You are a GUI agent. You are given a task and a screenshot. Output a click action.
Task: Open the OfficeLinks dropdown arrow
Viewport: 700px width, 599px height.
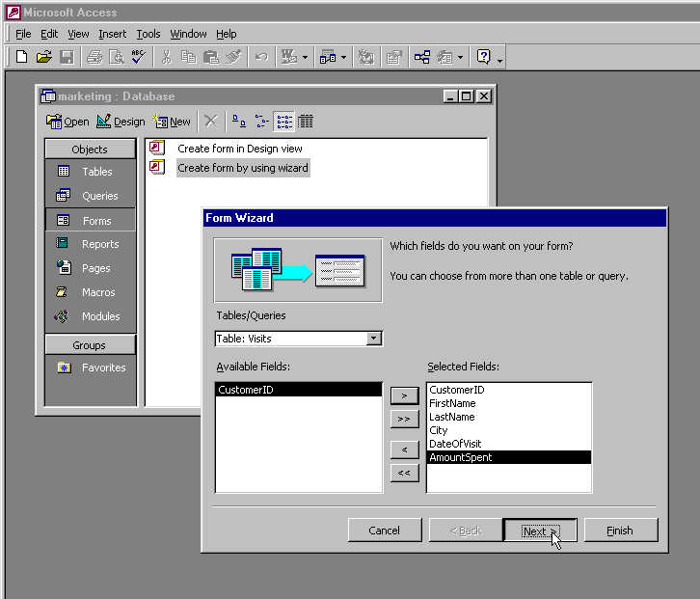306,58
